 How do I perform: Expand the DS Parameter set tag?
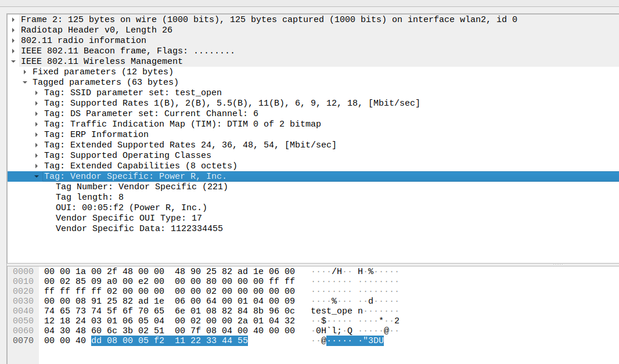[x=37, y=114]
